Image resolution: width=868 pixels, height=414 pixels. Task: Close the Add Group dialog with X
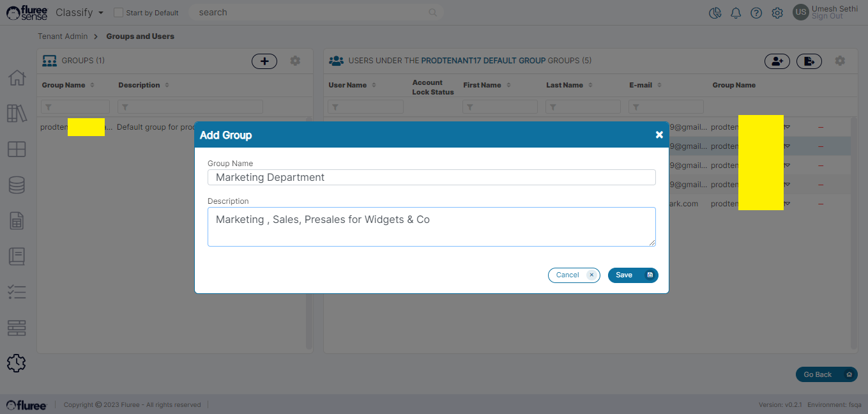tap(659, 135)
